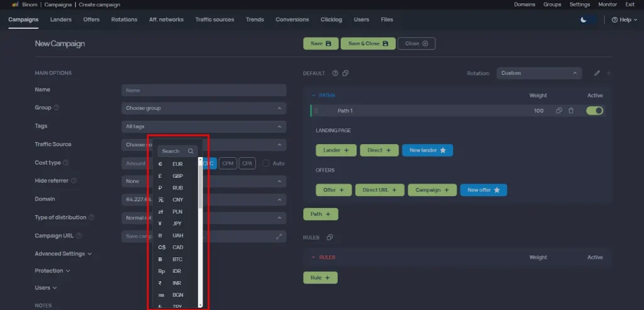This screenshot has width=644, height=310.
Task: Collapse the PATHS section
Action: click(323, 95)
